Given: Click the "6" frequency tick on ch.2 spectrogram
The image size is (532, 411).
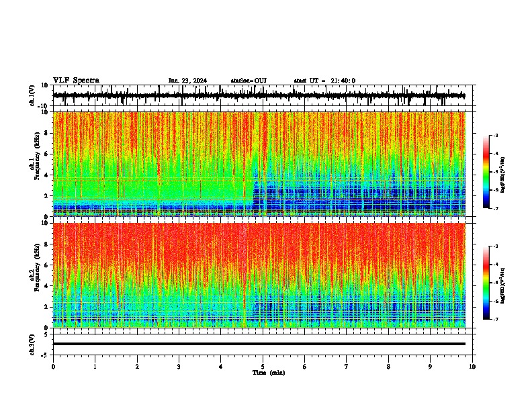Looking at the screenshot, I should coord(47,265).
